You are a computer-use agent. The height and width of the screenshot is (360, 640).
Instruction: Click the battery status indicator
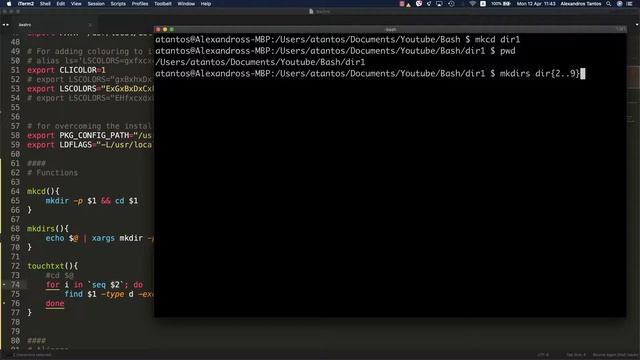[501, 4]
